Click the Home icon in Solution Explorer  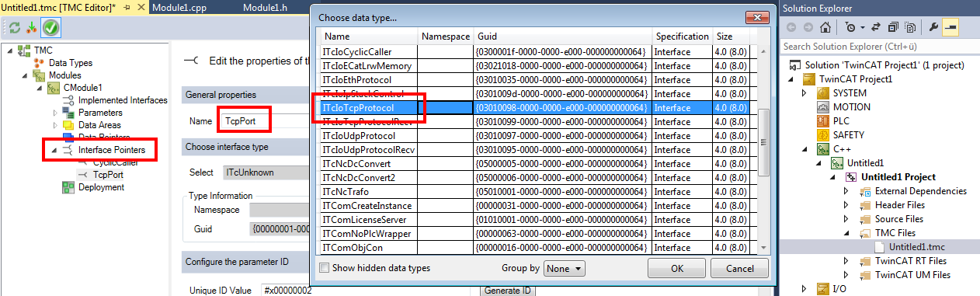point(826,27)
